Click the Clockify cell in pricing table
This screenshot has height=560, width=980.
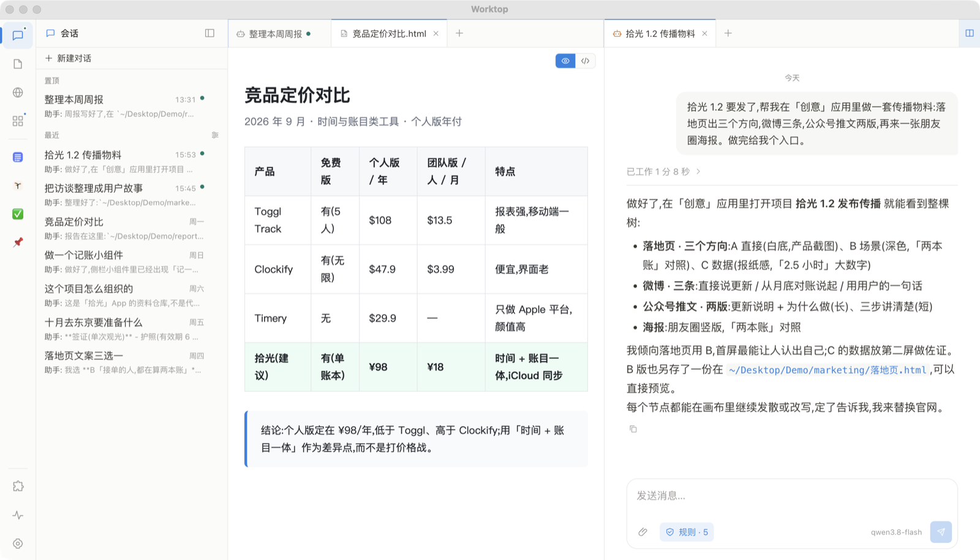click(x=277, y=269)
